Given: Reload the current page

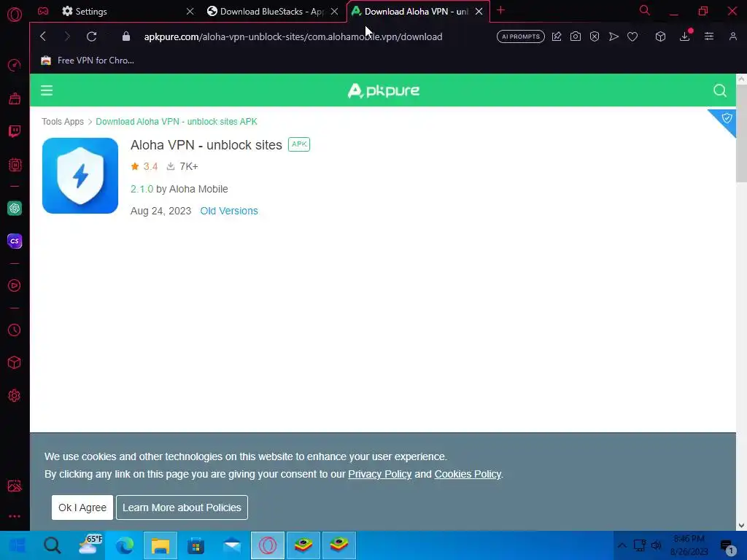Looking at the screenshot, I should pos(91,36).
